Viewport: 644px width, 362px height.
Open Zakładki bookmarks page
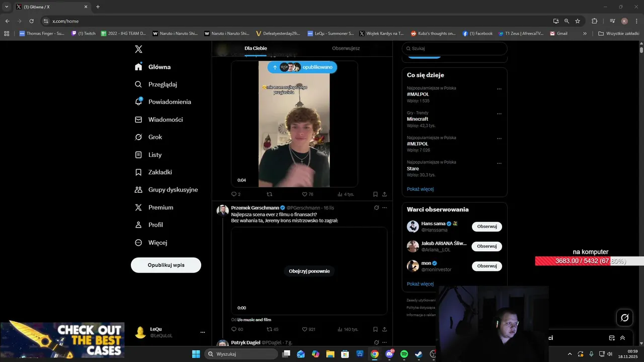point(153,172)
